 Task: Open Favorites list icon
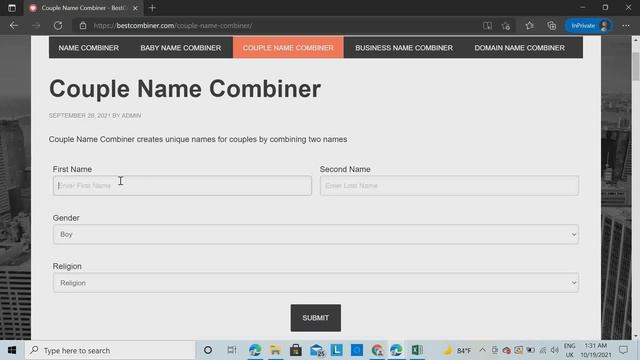pos(529,25)
